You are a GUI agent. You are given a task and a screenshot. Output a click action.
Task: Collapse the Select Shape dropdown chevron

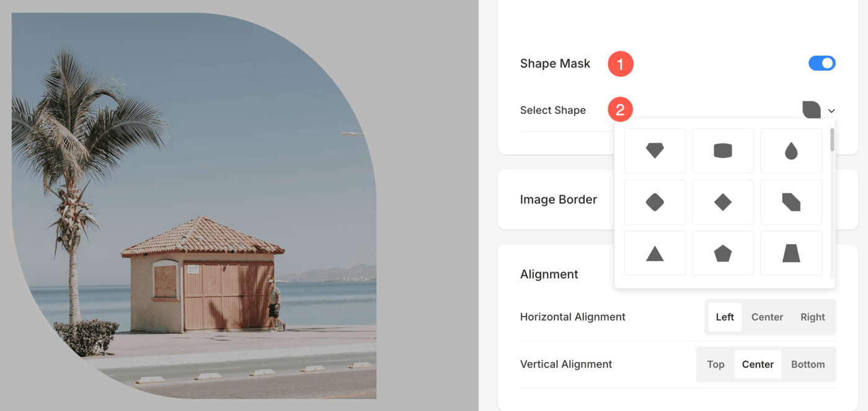pyautogui.click(x=831, y=111)
